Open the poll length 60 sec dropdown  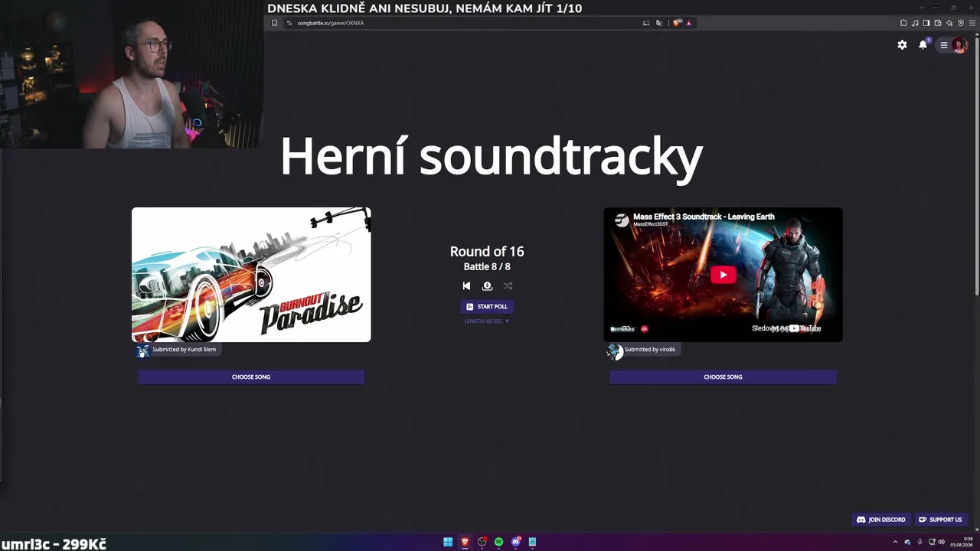(x=487, y=321)
